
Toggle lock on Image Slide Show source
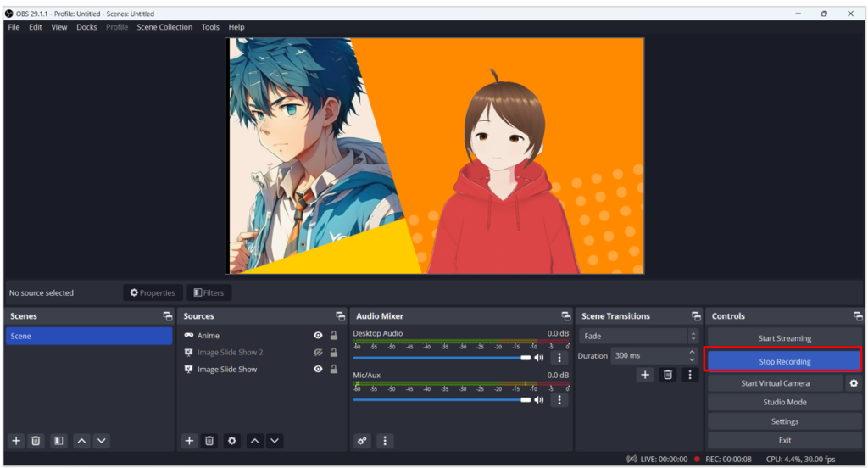[x=334, y=370]
